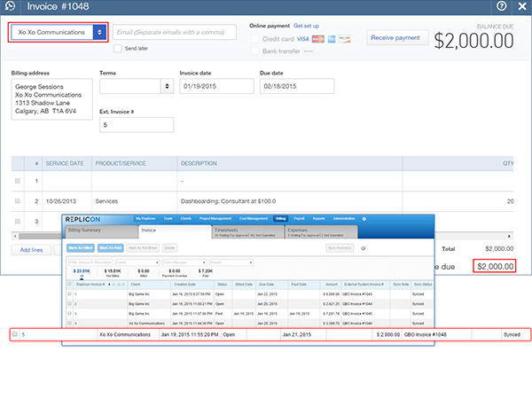Select the $15.81K Not Billed total
532x399 pixels.
(113, 273)
